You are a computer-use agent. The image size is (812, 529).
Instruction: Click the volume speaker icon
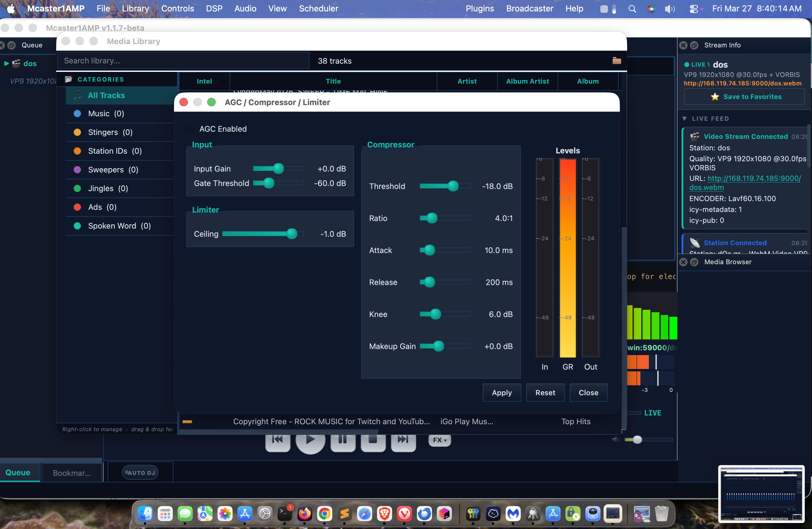[x=615, y=440]
